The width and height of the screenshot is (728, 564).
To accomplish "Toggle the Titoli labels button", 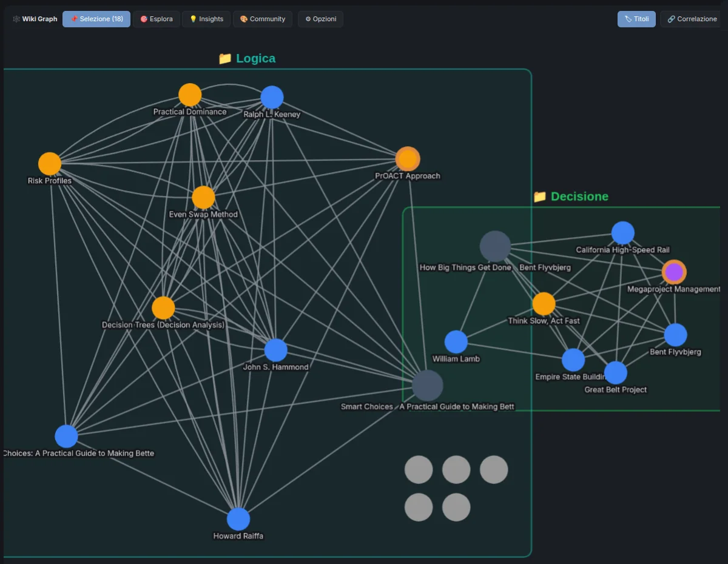I will coord(636,19).
